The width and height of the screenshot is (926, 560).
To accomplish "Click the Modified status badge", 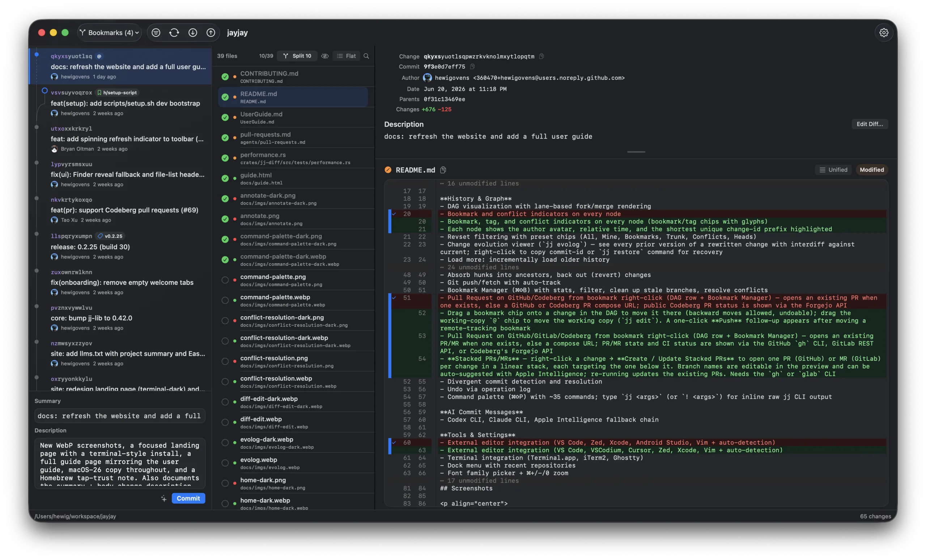I will pyautogui.click(x=871, y=170).
